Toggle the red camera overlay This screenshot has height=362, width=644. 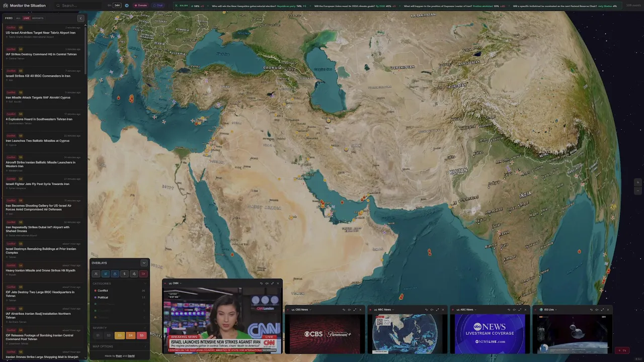click(x=143, y=274)
